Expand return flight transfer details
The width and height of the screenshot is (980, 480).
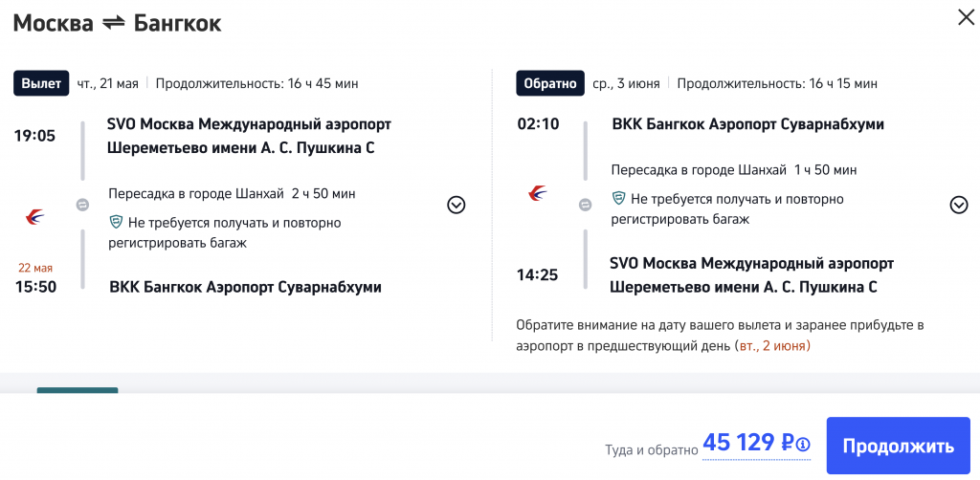(x=959, y=205)
